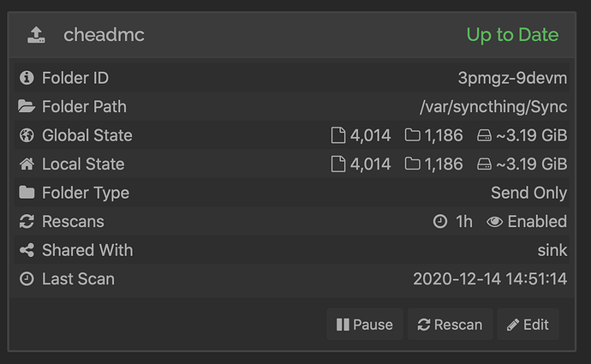591x364 pixels.
Task: Click the Local State file count icon
Action: click(338, 164)
